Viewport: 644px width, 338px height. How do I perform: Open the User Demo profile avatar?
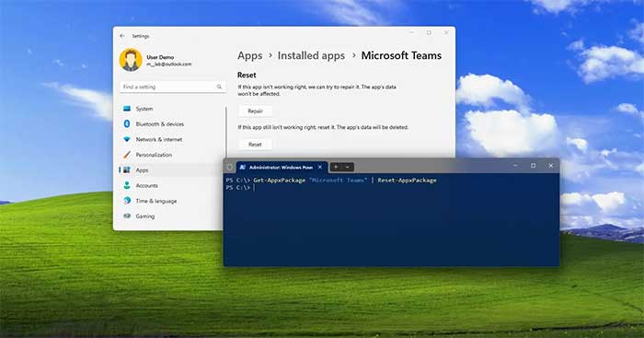(x=131, y=60)
